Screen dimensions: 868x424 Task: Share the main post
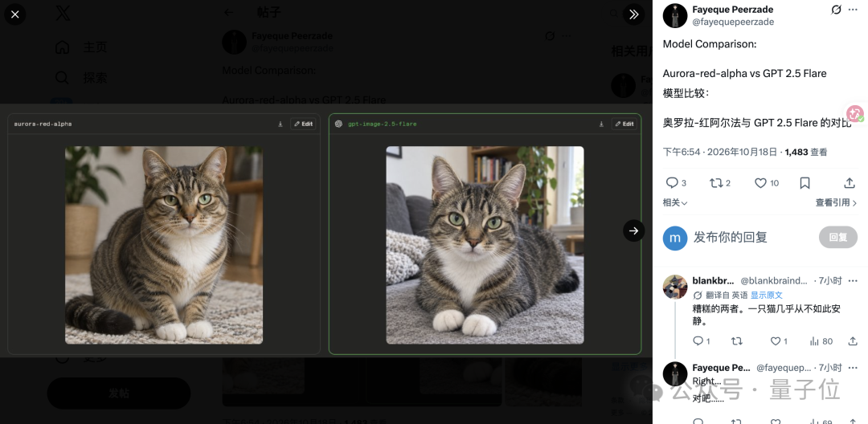(x=850, y=183)
